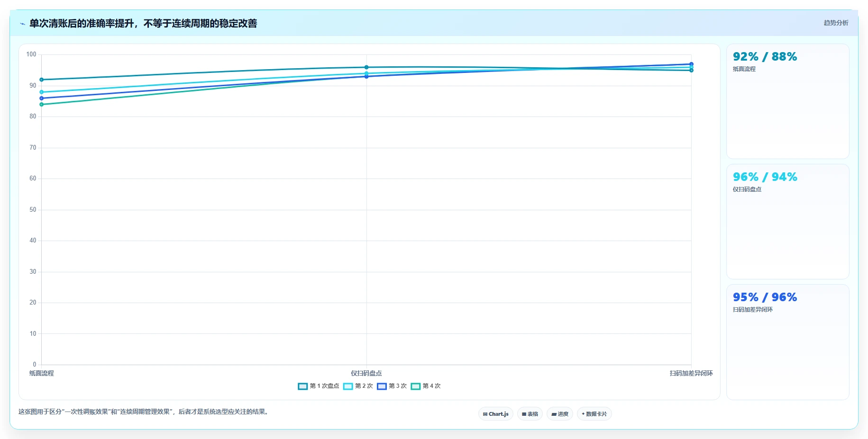Screen dimensions: 868x439
Task: Click the y-axis value 100
Action: 31,54
